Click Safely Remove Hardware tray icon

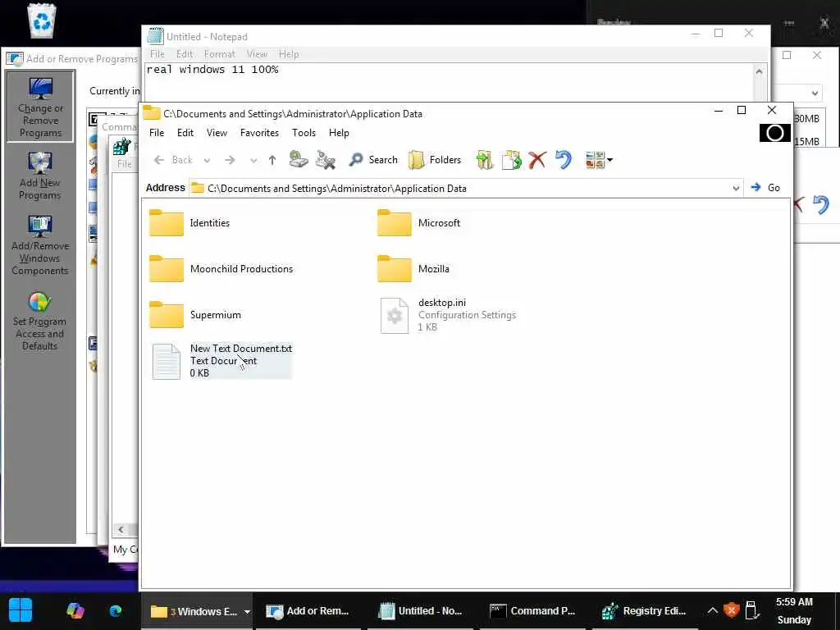[x=751, y=610]
